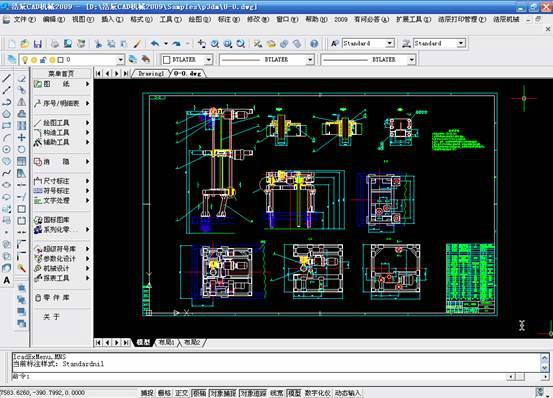The height and width of the screenshot is (398, 553).
Task: Select the Circle drawing tool
Action: click(x=6, y=149)
